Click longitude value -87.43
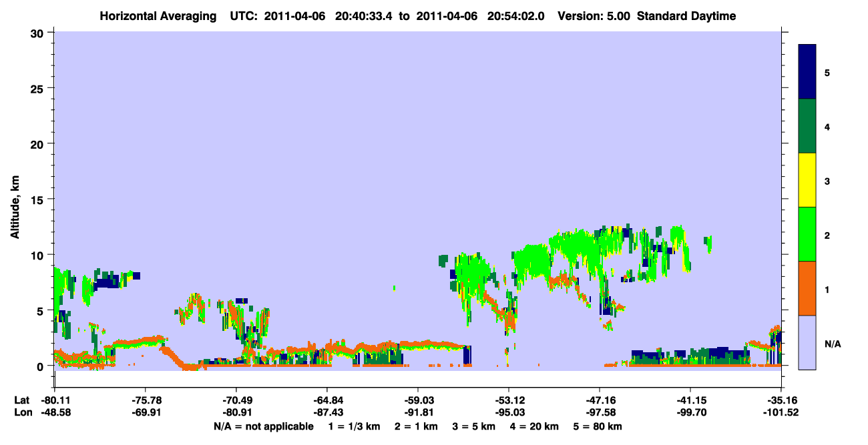 tap(327, 412)
